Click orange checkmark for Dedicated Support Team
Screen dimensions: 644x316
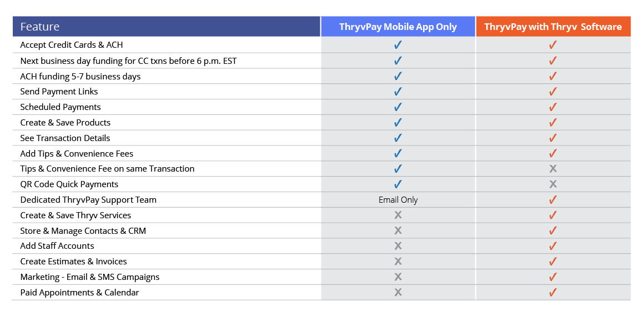(553, 200)
